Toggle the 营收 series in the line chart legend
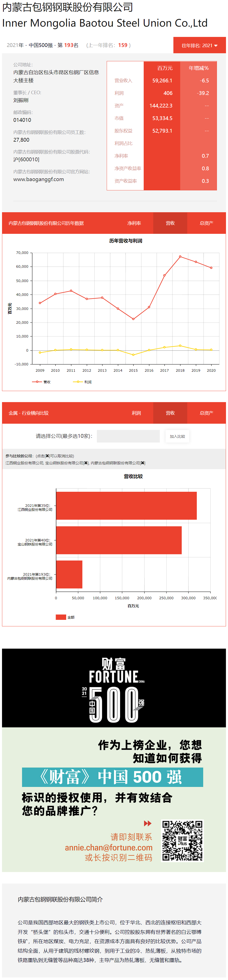Viewport: 228px width, 980px height. (42, 382)
